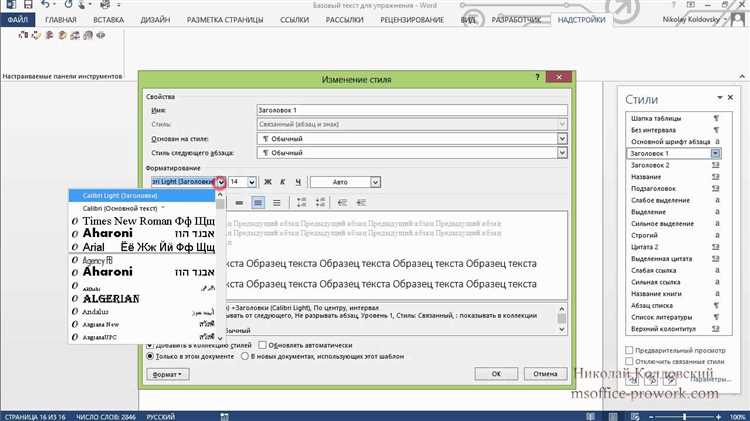Enable 'Предварительный просмотр' checkbox in Styles pane

tap(629, 350)
